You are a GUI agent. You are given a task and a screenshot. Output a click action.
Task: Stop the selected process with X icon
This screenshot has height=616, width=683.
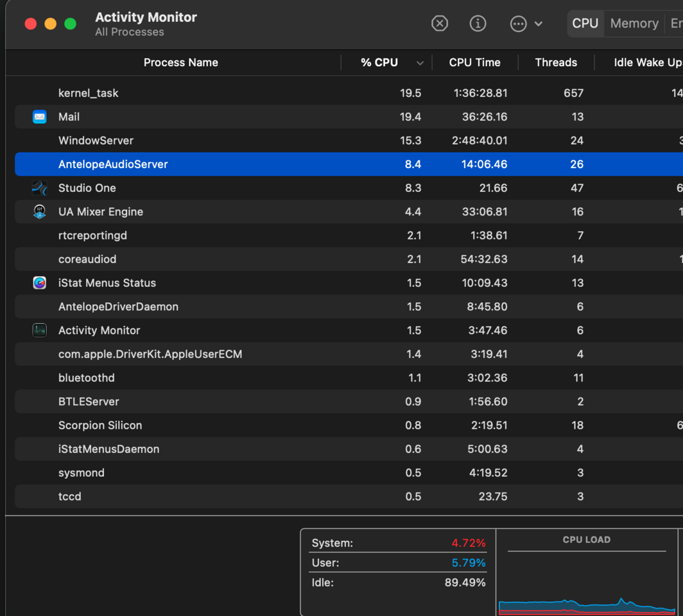440,24
